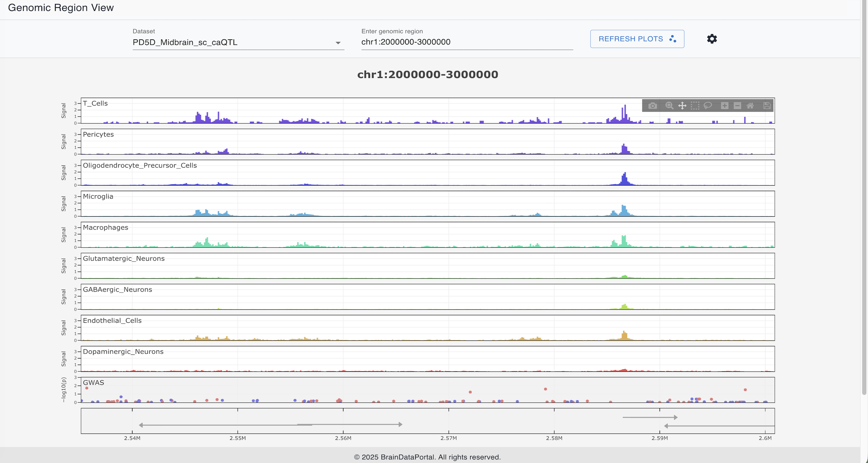Download plot as PNG camera icon
Screen dimensions: 868x463
tap(652, 106)
